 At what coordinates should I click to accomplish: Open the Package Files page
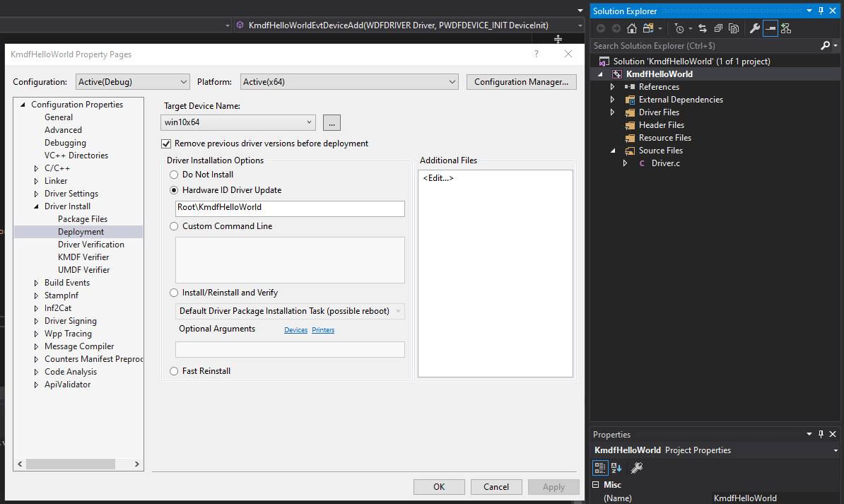[x=83, y=219]
